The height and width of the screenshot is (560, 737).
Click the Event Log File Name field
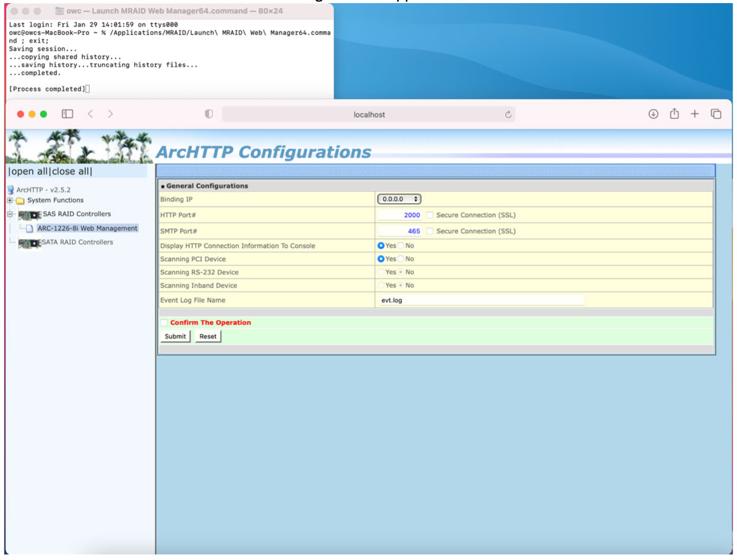tap(481, 300)
